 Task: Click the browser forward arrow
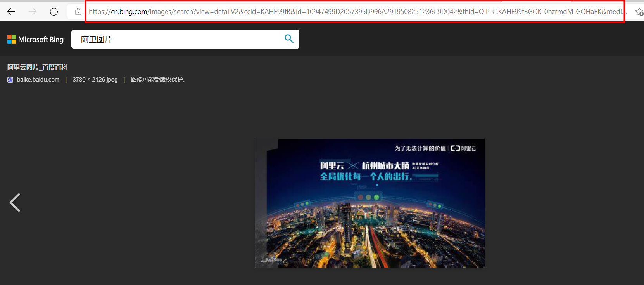point(33,12)
